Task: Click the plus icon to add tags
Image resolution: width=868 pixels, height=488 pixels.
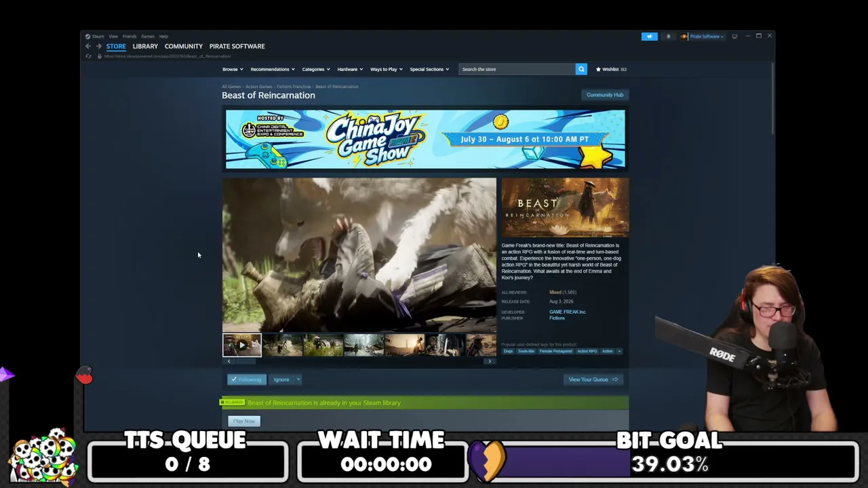Action: pos(620,351)
